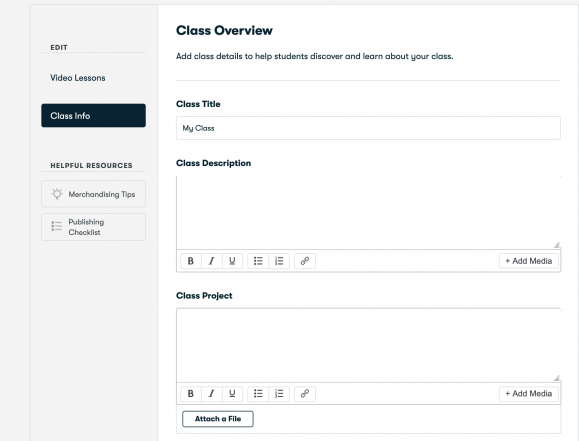Click the Class Title input field

pyautogui.click(x=368, y=128)
